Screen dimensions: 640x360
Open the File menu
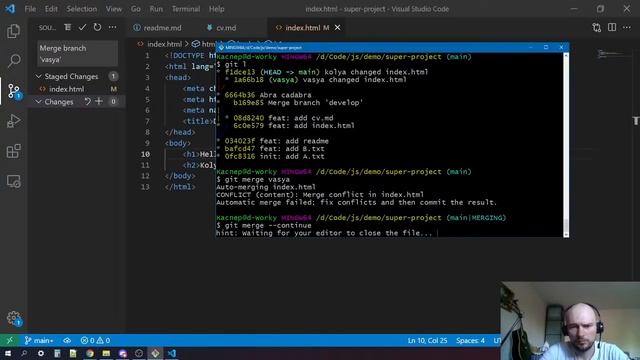pyautogui.click(x=30, y=9)
